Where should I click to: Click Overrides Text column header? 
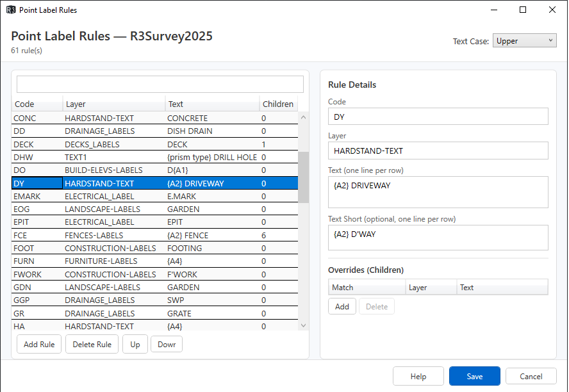pos(502,287)
